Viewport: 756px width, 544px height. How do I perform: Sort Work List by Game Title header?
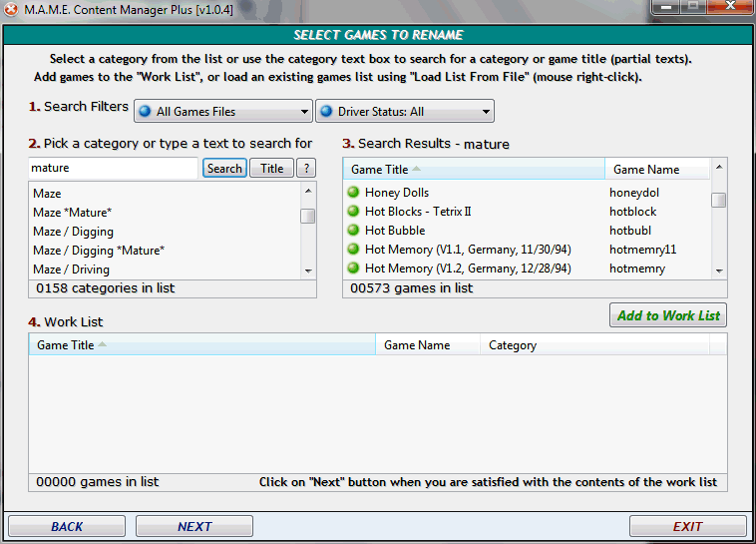point(202,344)
